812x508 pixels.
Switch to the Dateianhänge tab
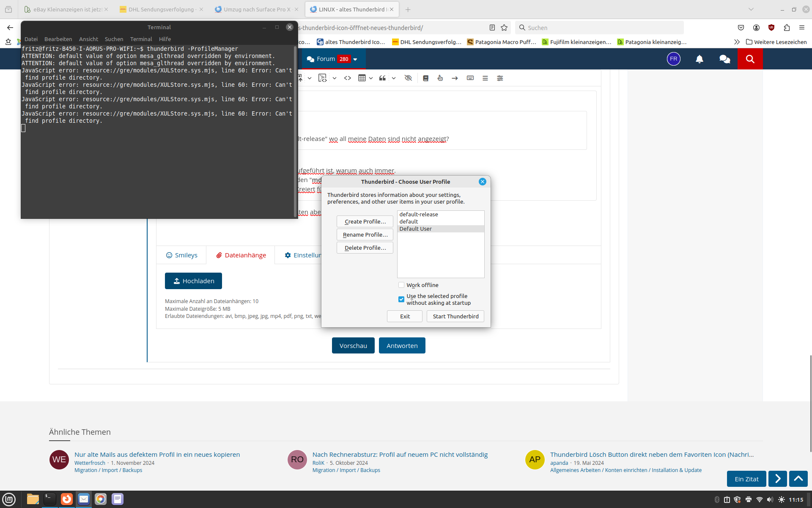click(241, 255)
